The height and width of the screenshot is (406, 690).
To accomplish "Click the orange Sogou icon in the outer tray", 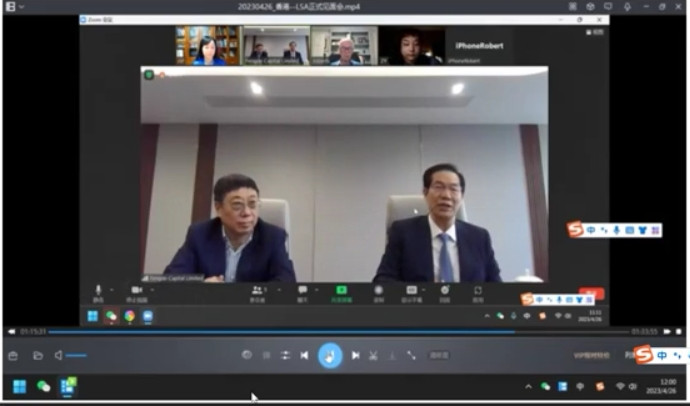I will [x=599, y=387].
